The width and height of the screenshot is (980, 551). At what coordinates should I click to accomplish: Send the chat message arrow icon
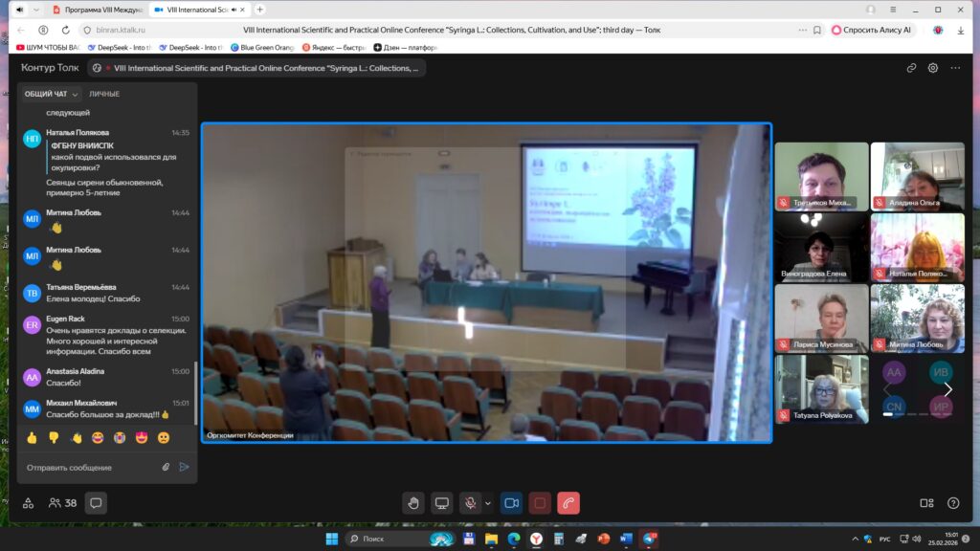[185, 467]
